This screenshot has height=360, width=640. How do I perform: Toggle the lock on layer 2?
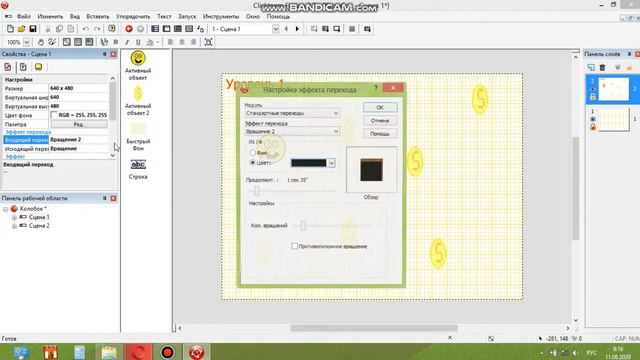pyautogui.click(x=593, y=97)
